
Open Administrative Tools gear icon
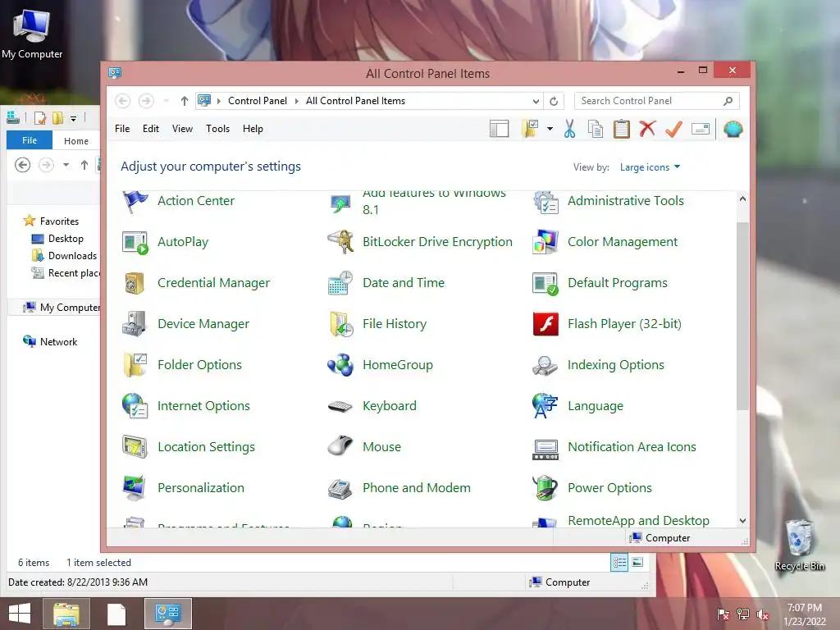click(x=546, y=202)
